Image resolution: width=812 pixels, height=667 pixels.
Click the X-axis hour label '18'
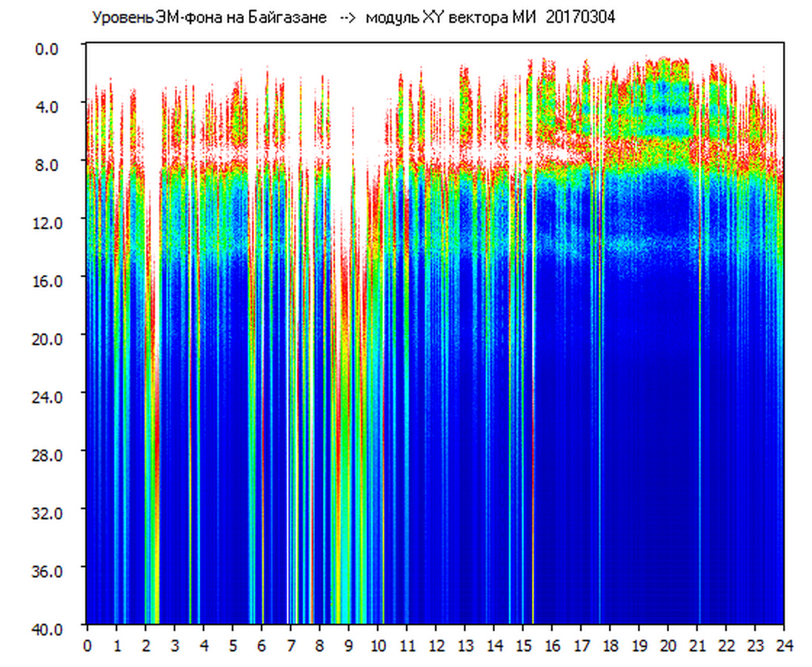(x=611, y=646)
